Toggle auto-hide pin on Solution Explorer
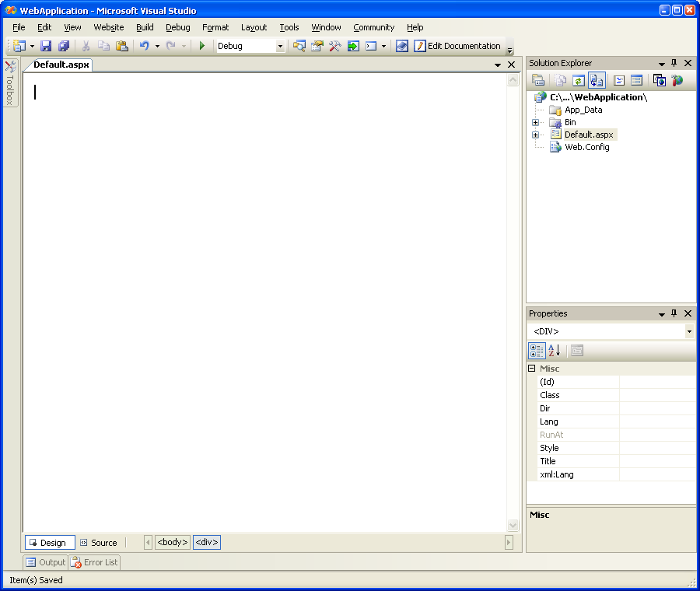700x591 pixels. coord(674,63)
